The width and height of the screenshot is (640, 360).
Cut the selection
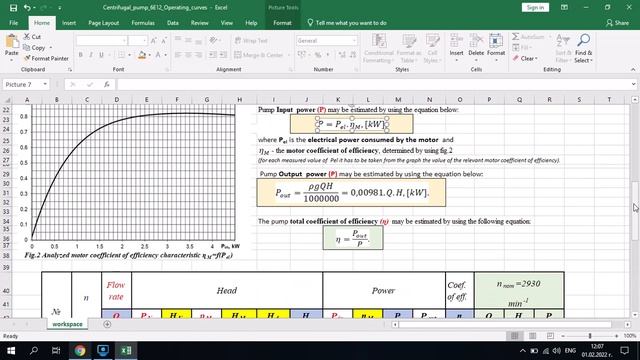coord(32,37)
